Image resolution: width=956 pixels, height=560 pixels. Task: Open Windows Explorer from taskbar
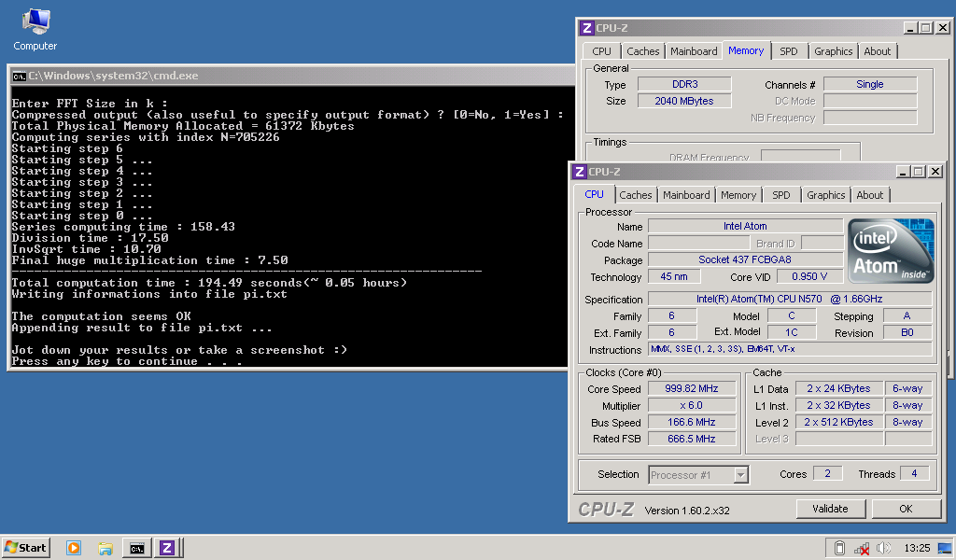(105, 548)
